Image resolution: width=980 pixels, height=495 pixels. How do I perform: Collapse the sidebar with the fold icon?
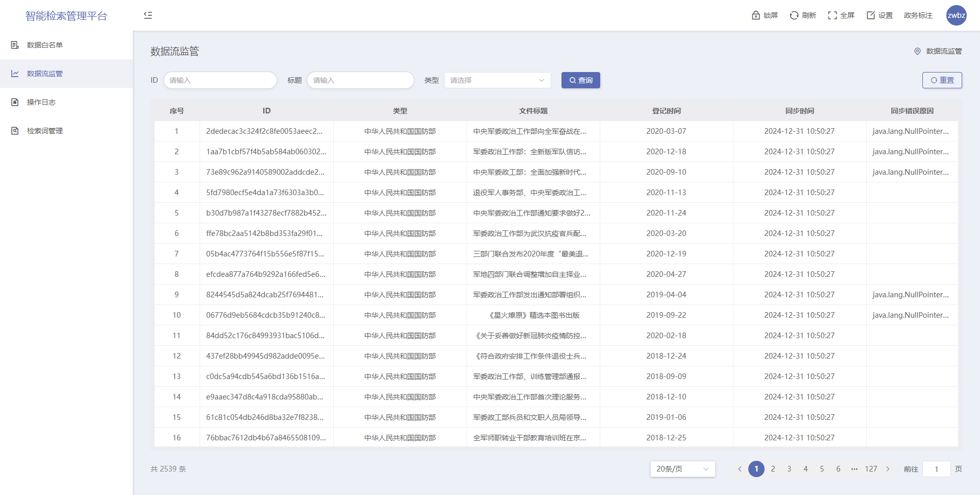(148, 15)
